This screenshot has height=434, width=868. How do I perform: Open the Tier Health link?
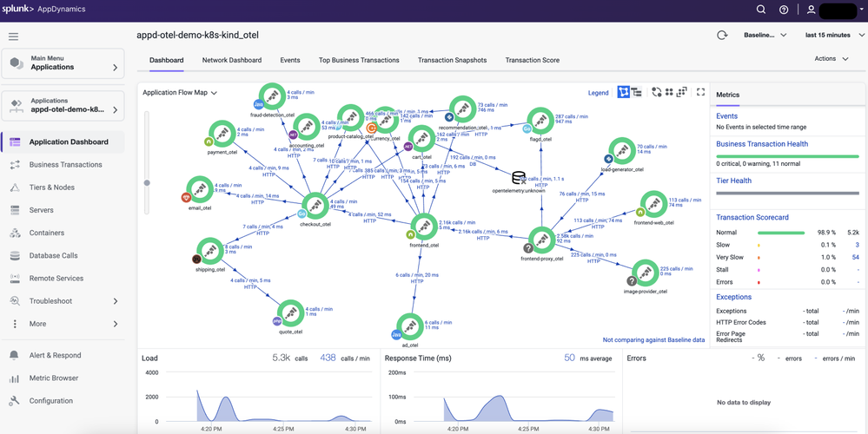coord(733,181)
